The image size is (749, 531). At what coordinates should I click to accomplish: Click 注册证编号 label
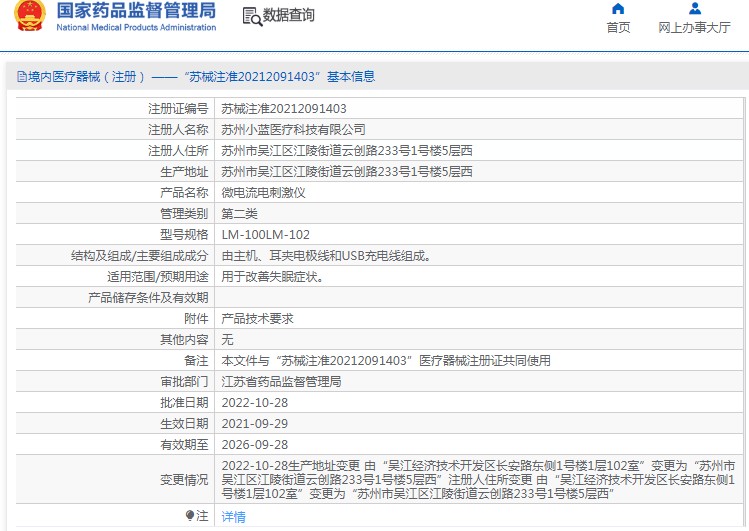[x=178, y=109]
